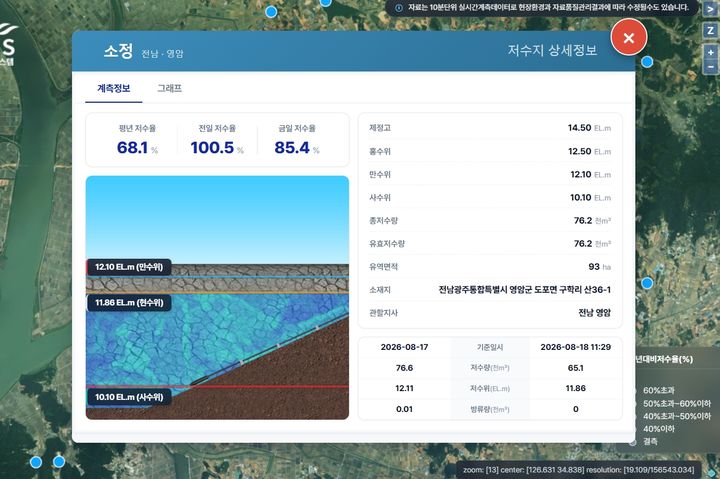This screenshot has width=720, height=479.
Task: Click the 결측 legend entry
Action: 650,441
